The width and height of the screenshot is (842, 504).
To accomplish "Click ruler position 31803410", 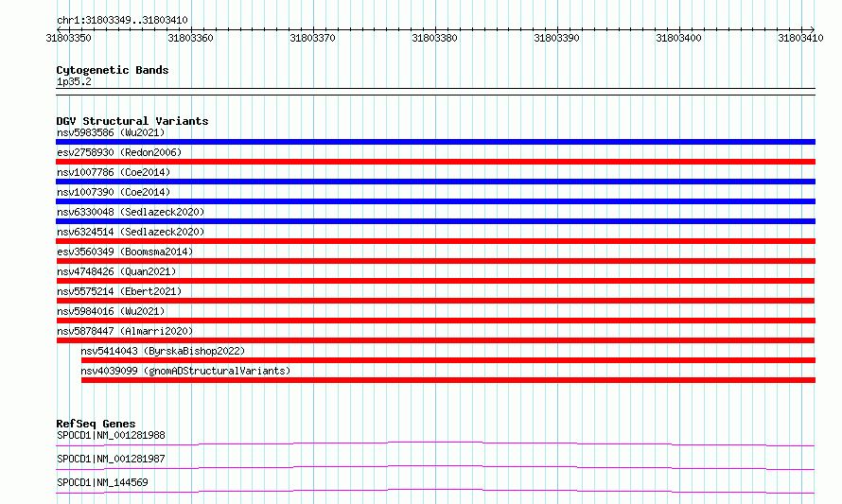I will [800, 38].
